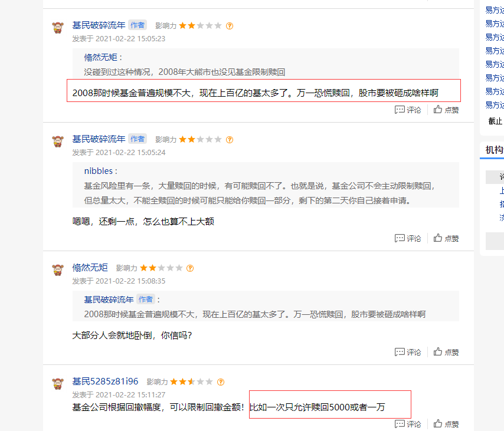Image resolution: width=504 pixels, height=431 pixels.
Task: Click quoted name 翛然无矩 in first post
Action: pyautogui.click(x=100, y=58)
